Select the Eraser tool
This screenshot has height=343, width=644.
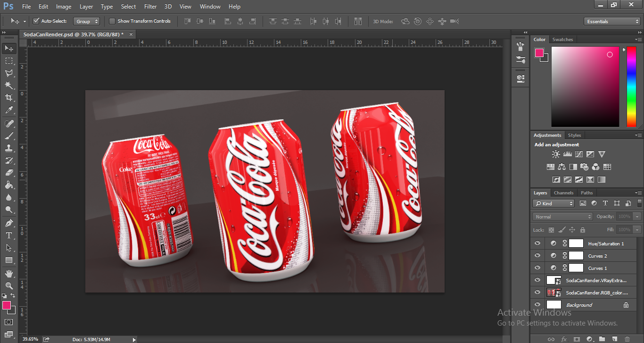[9, 173]
